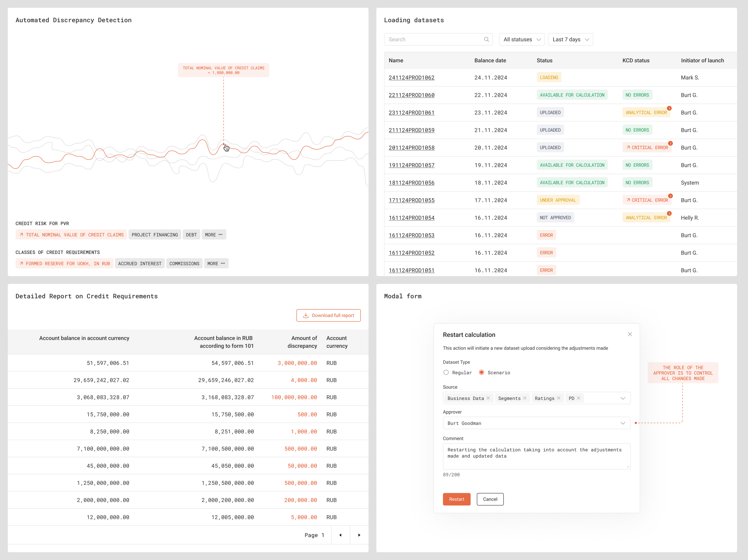Remove the PD source tag
This screenshot has height=560, width=748.
pos(578,398)
